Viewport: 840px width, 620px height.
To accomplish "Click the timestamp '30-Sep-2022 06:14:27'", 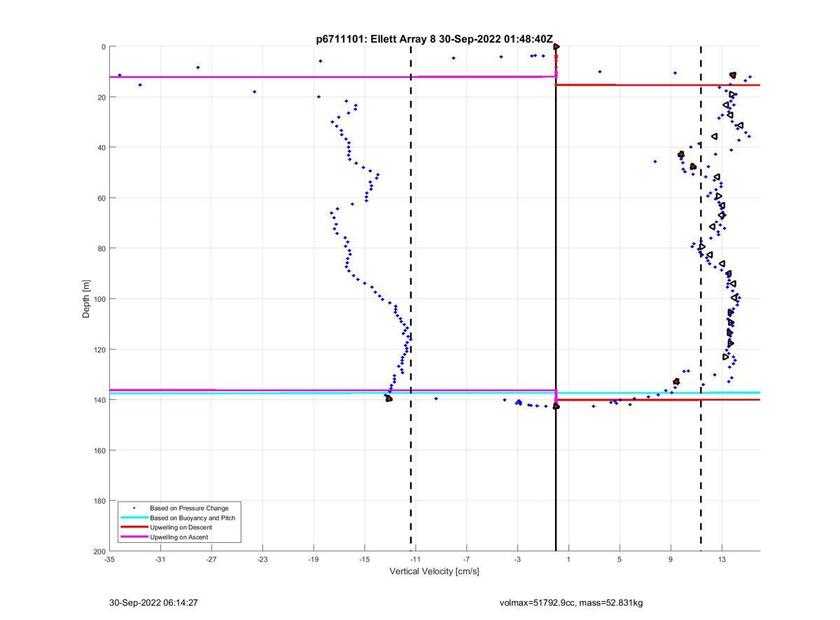I will pyautogui.click(x=153, y=602).
